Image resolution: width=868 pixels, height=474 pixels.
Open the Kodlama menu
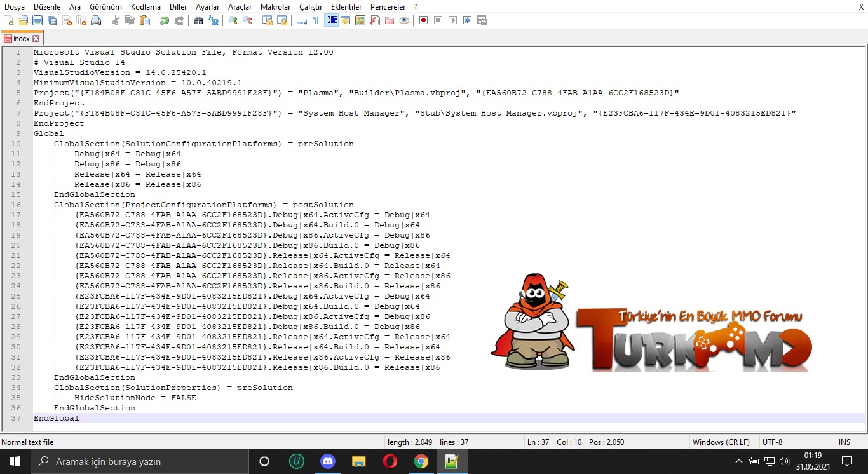146,6
